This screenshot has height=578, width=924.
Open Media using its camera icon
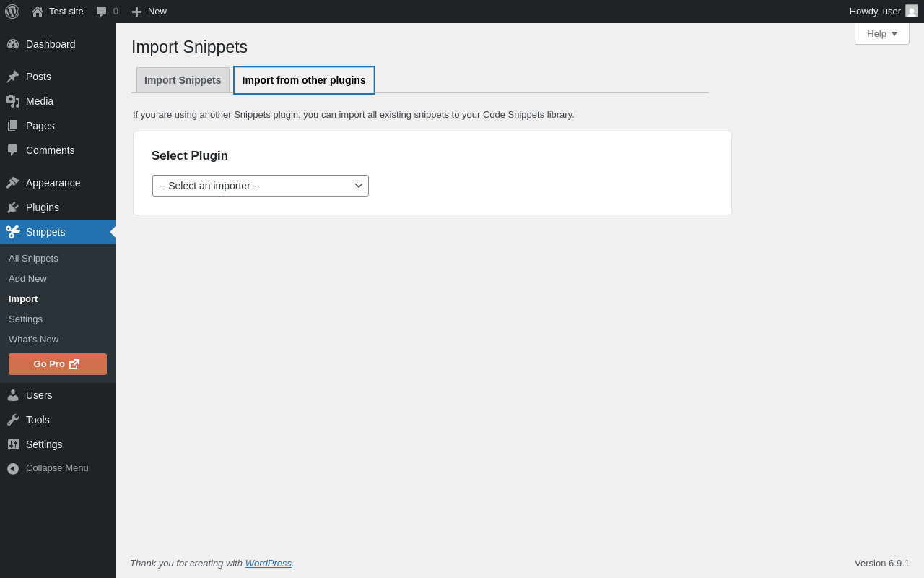click(13, 101)
